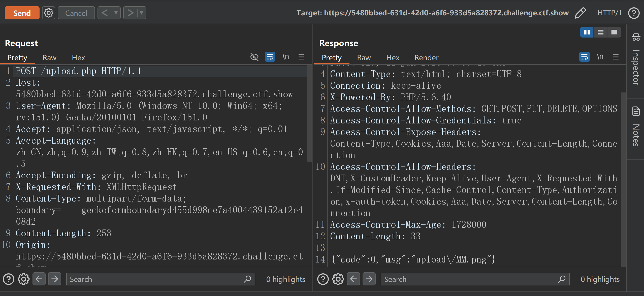Open the Request editor hamburger menu
This screenshot has height=296, width=644.
301,57
